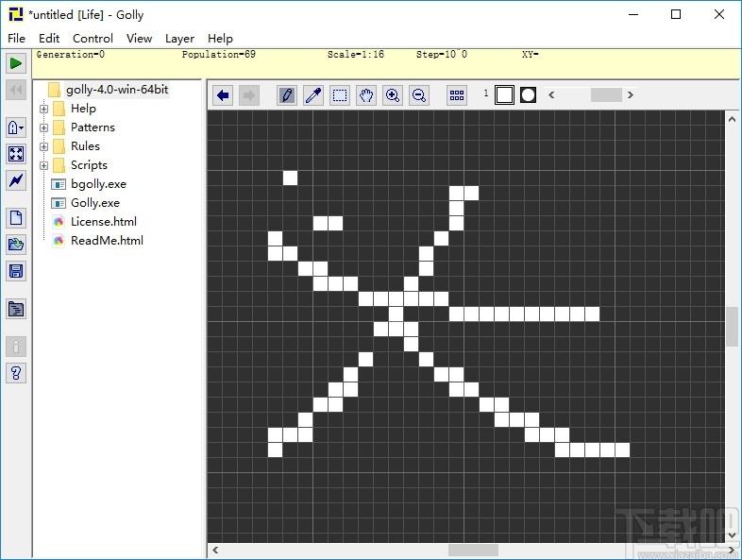Expand the Help folder node
Screen dimensions: 742x560
[44, 109]
